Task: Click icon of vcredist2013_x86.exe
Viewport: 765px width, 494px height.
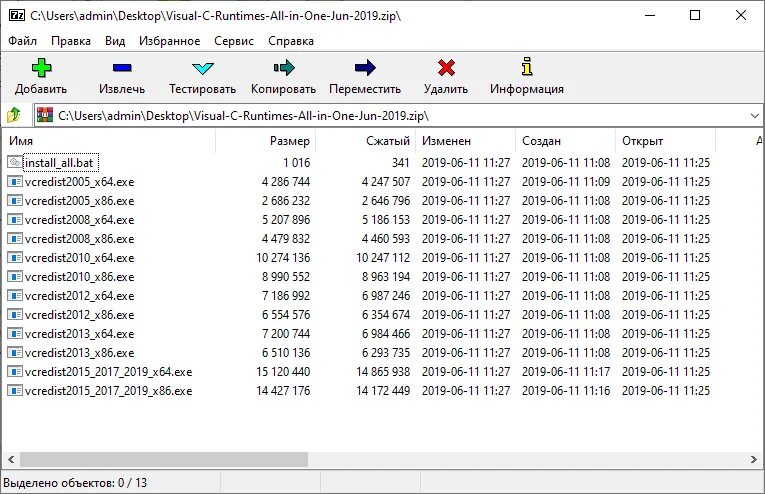Action: click(15, 353)
